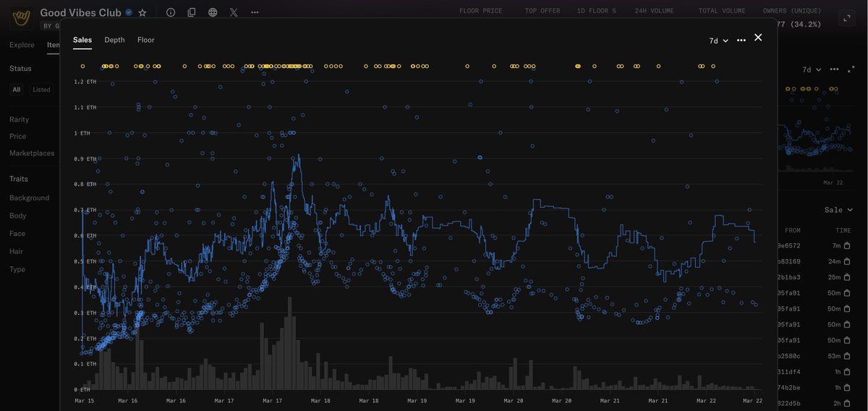This screenshot has height=411, width=868.
Task: Expand the Face trait filter
Action: pyautogui.click(x=17, y=234)
